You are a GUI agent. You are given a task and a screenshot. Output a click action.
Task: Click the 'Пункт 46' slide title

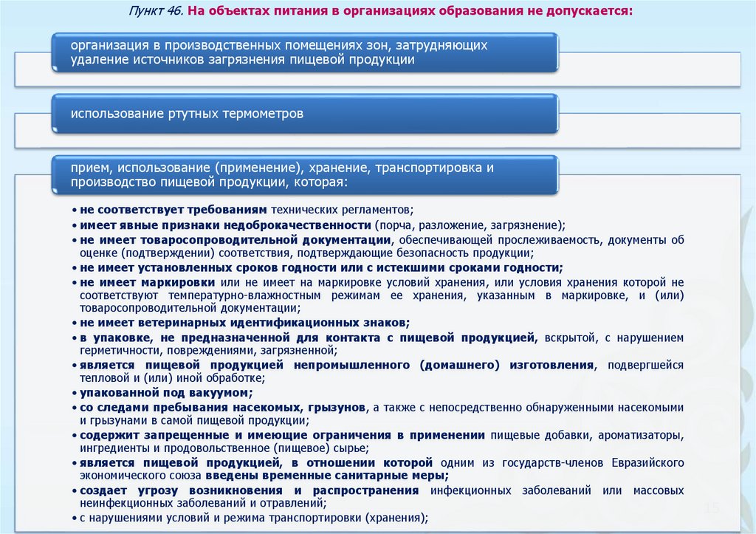380,10
